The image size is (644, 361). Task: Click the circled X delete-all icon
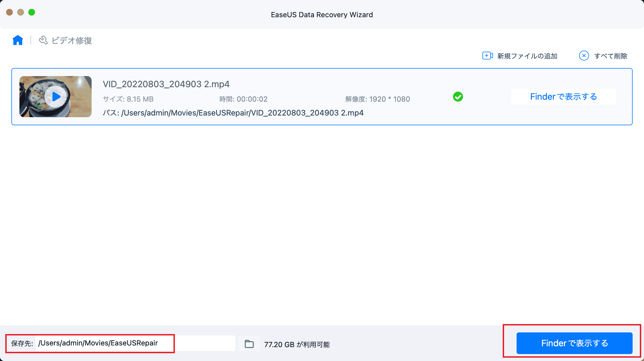tap(584, 56)
